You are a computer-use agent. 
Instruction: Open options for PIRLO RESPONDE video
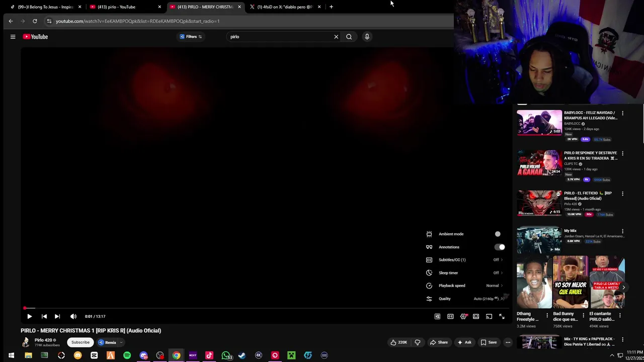pyautogui.click(x=622, y=153)
